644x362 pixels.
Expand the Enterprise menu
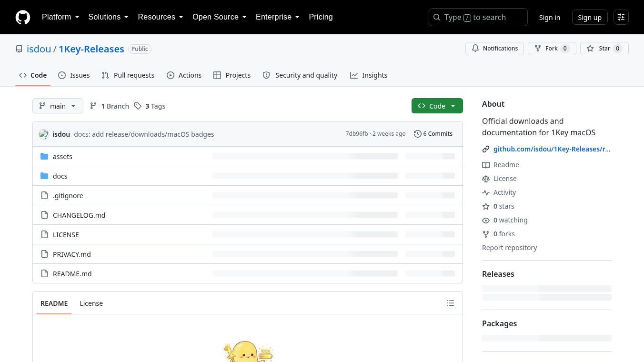(278, 17)
